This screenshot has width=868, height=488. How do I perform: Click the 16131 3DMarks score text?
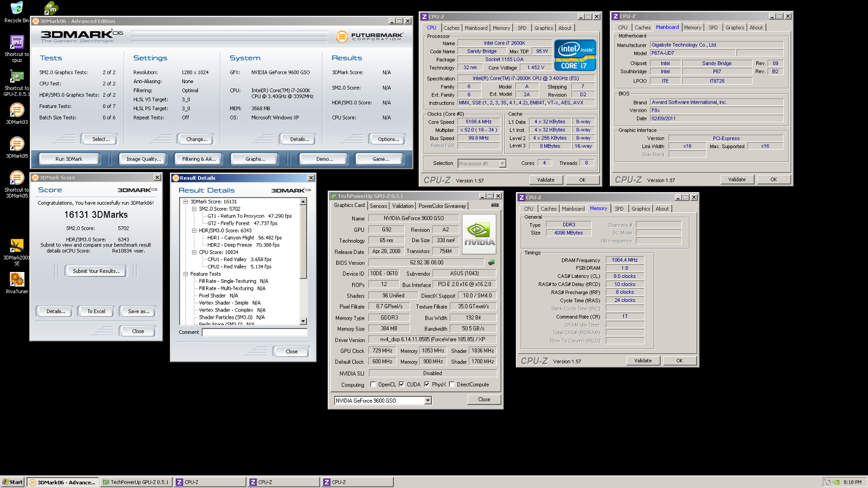pyautogui.click(x=96, y=215)
